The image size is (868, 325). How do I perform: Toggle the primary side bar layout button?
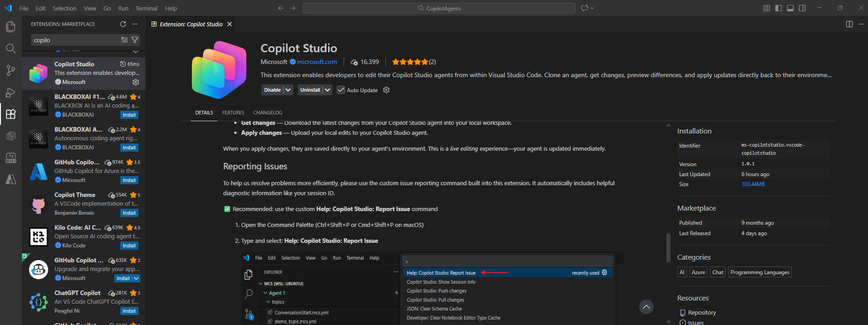coord(779,8)
